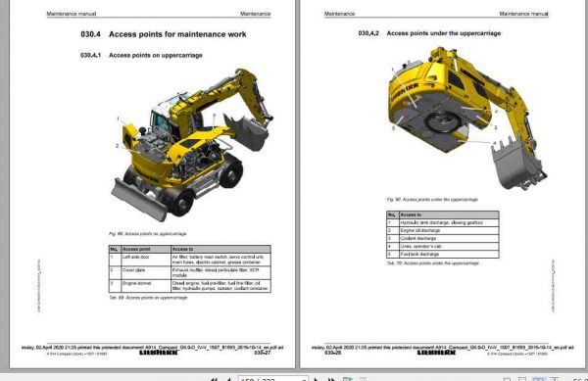Click the 'Access point' column header in left table
The image size is (588, 381).
coord(146,249)
